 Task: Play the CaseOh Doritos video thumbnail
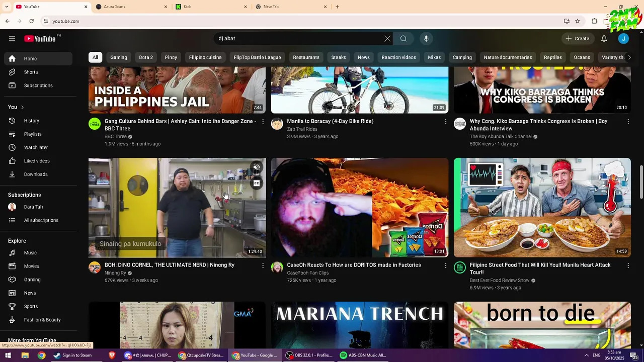click(360, 208)
